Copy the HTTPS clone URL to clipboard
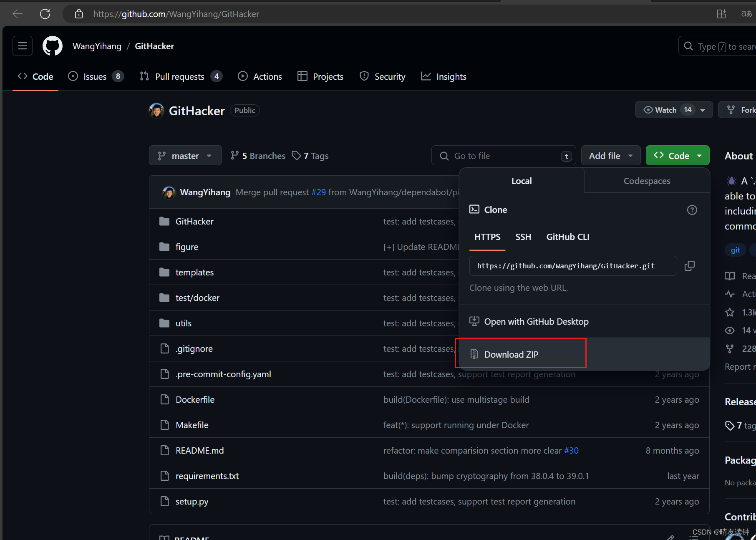Viewport: 756px width, 540px height. pos(690,266)
